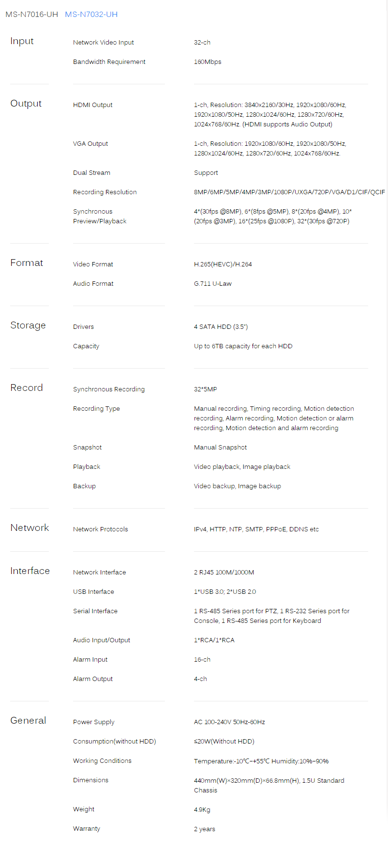This screenshot has width=388, height=868.
Task: Click the H.265(HEVC)/H.264 video format value
Action: coord(223,264)
